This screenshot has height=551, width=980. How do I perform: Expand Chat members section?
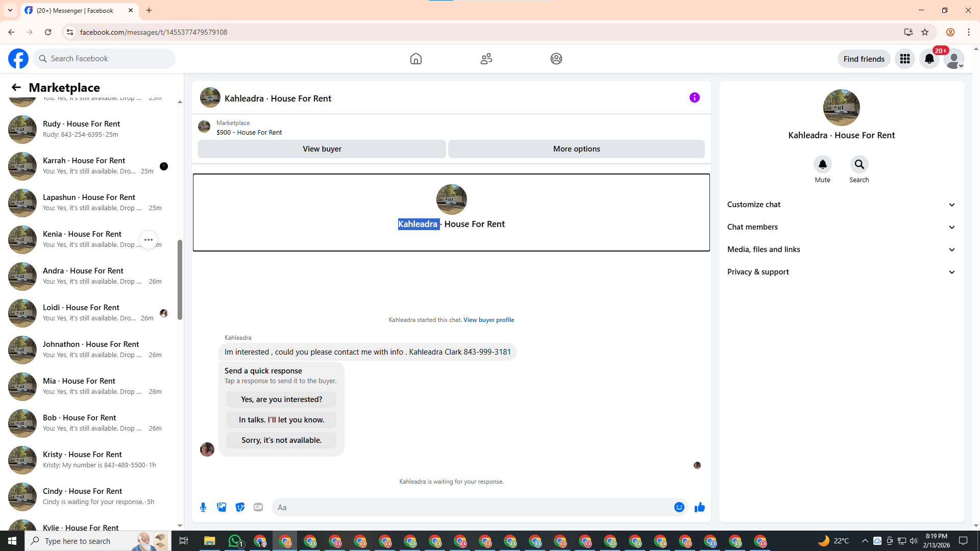pos(841,227)
